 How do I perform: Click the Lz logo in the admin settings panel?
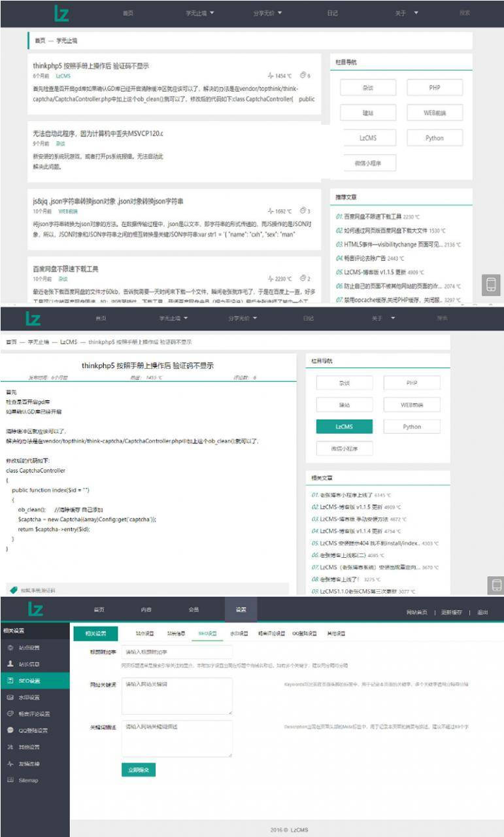point(35,609)
